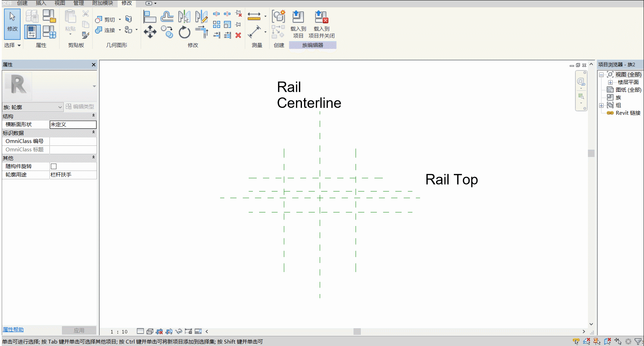This screenshot has height=346, width=644.
Task: Click the Move tool icon
Action: [150, 32]
